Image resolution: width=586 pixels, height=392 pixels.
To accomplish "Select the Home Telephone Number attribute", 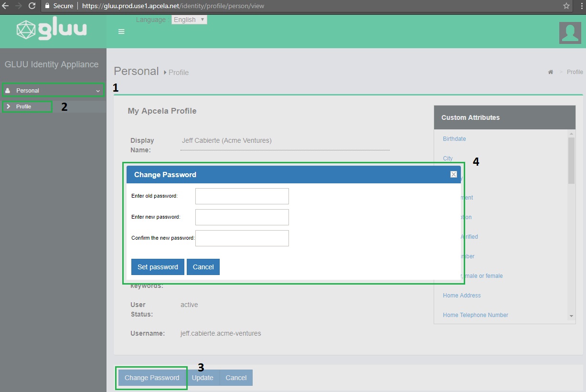I will pyautogui.click(x=475, y=315).
